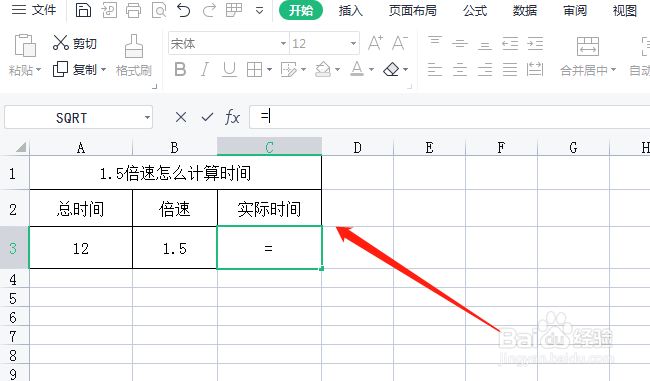
Task: Toggle Italic formatting
Action: tap(205, 69)
